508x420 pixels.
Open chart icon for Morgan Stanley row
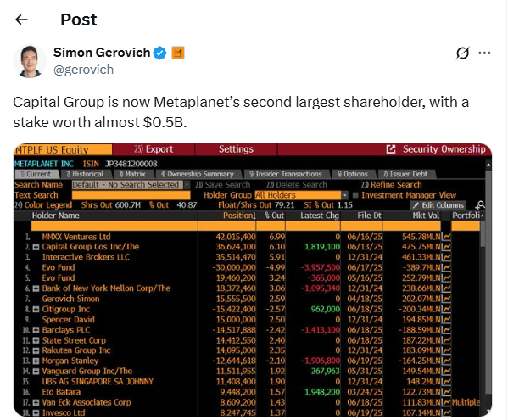(446, 361)
